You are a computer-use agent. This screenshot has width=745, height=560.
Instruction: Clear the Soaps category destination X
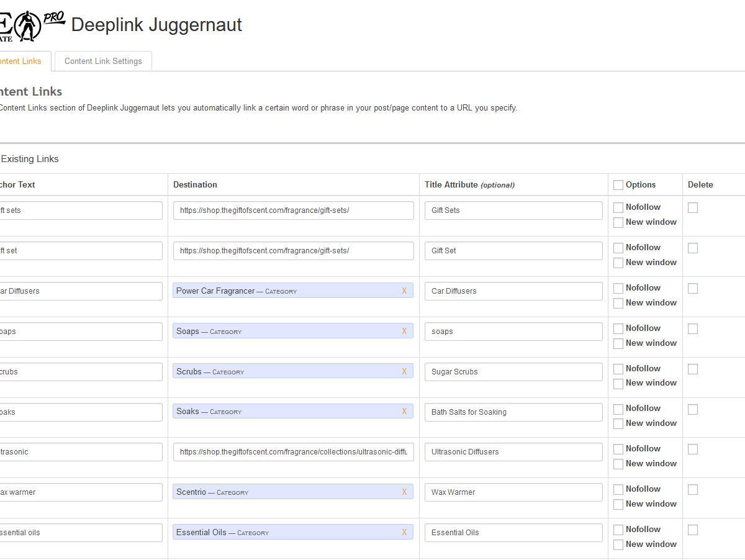click(x=404, y=331)
